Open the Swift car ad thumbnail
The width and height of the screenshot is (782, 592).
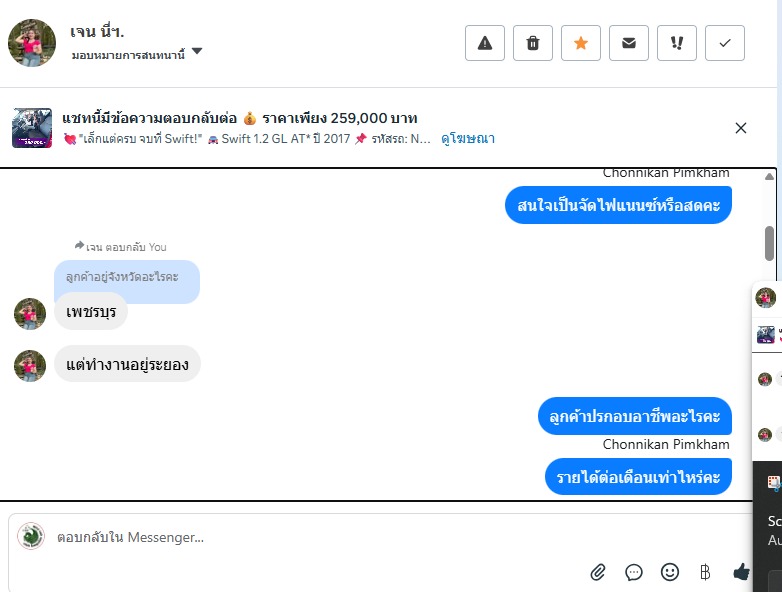coord(32,128)
